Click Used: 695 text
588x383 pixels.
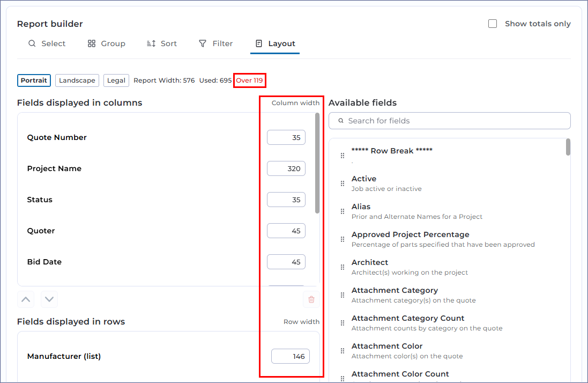point(215,80)
